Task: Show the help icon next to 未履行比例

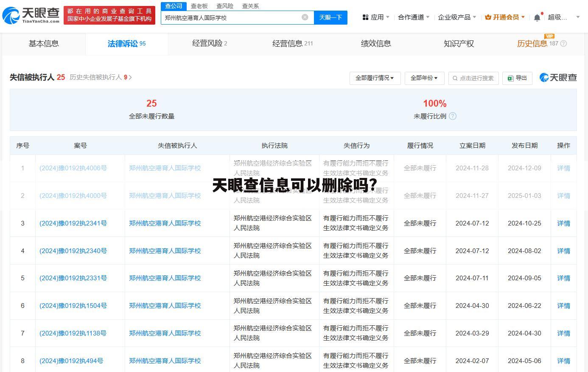Action: point(453,116)
